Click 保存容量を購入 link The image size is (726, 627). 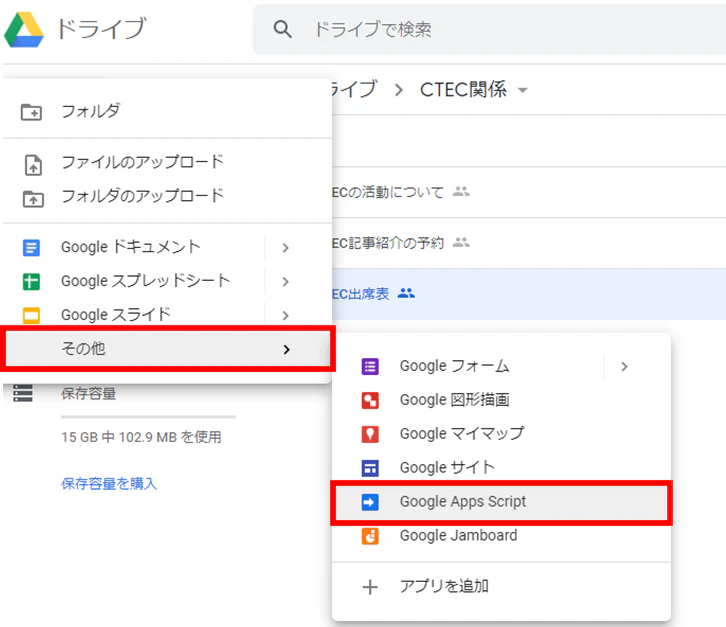click(x=109, y=484)
